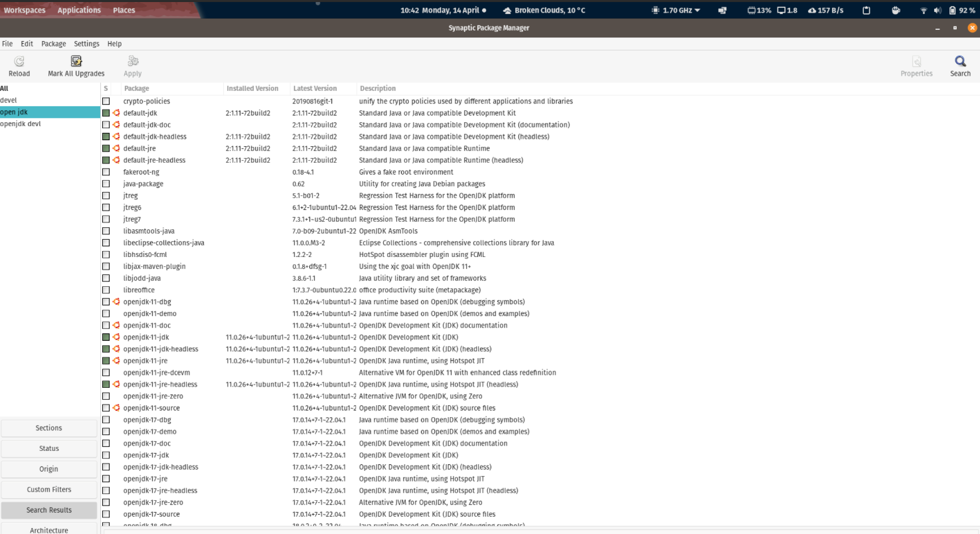Toggle the default-jdk installed status box
980x534 pixels.
pyautogui.click(x=106, y=113)
